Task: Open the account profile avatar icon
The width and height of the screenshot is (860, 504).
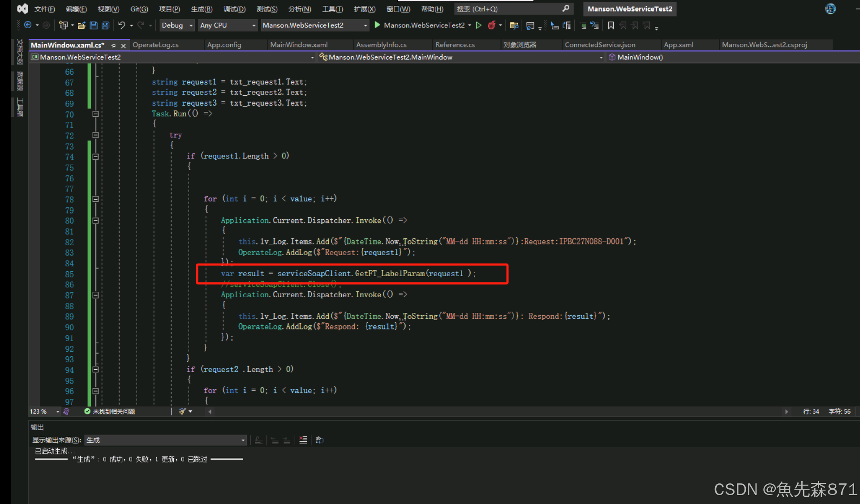Action: pyautogui.click(x=830, y=9)
